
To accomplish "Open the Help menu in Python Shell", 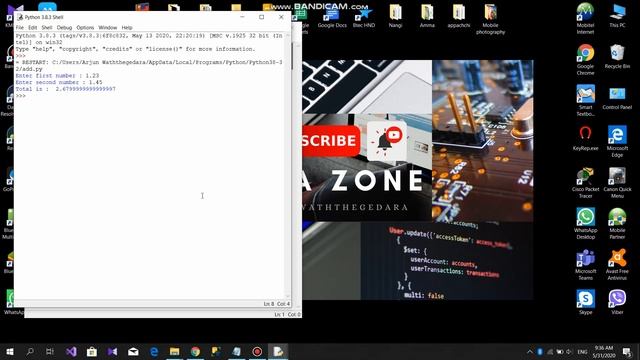I will click(x=127, y=27).
